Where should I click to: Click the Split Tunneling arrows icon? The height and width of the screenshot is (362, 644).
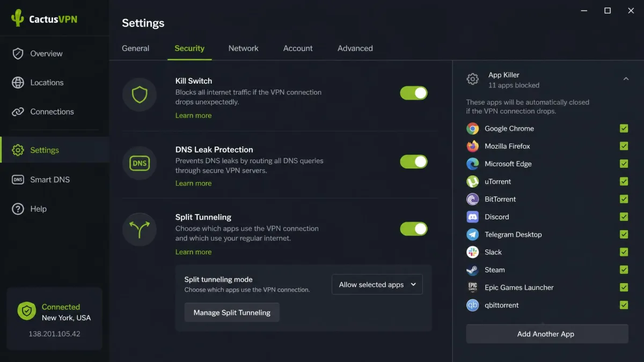tap(140, 230)
